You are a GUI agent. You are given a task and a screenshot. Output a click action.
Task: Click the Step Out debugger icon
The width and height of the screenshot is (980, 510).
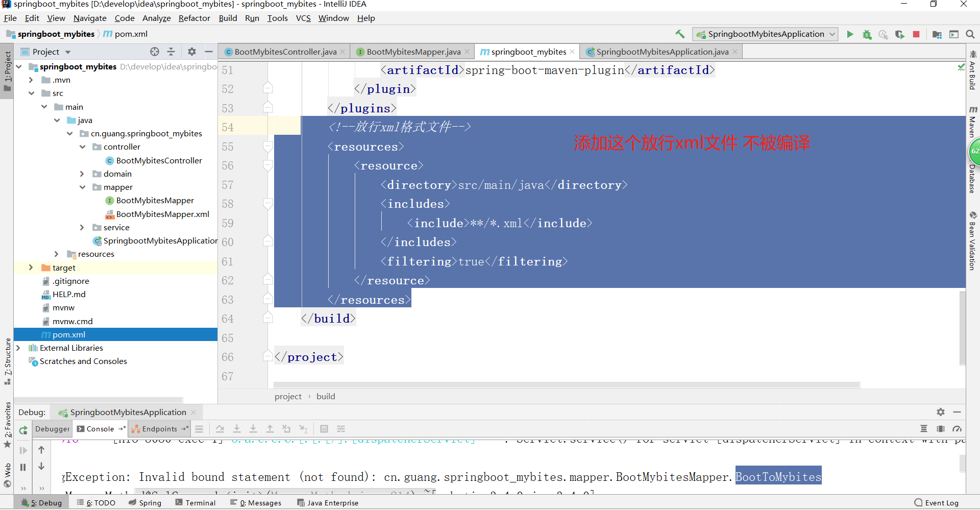pyautogui.click(x=270, y=429)
